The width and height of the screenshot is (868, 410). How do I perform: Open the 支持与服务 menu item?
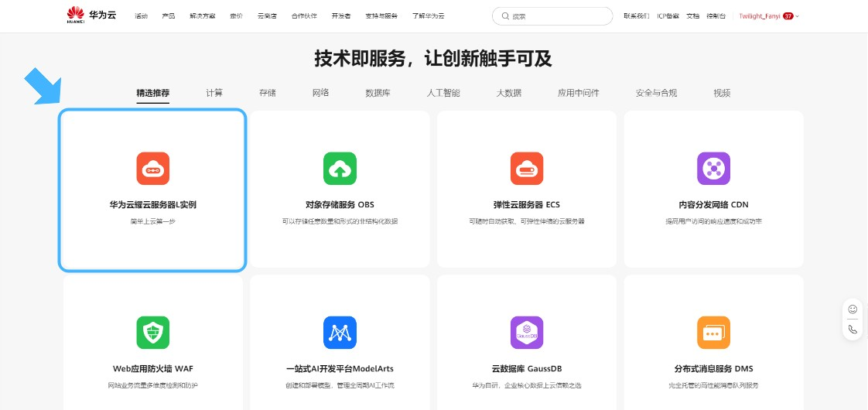click(381, 16)
